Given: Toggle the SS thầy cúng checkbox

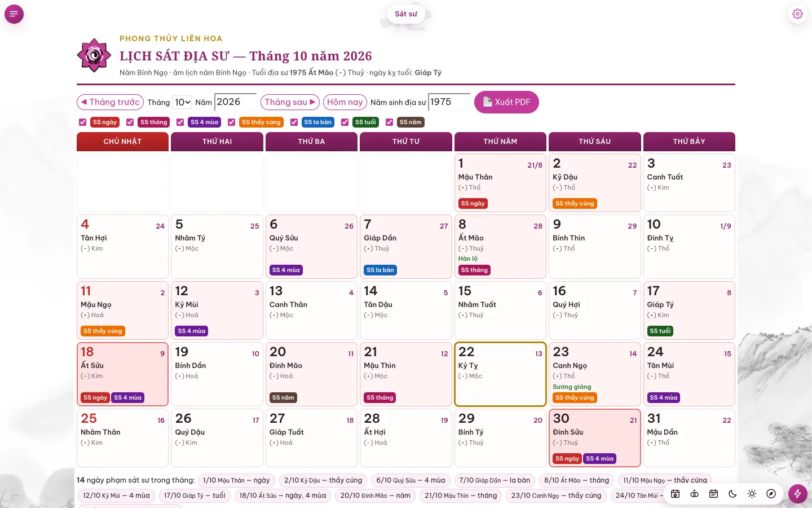Looking at the screenshot, I should (x=232, y=122).
